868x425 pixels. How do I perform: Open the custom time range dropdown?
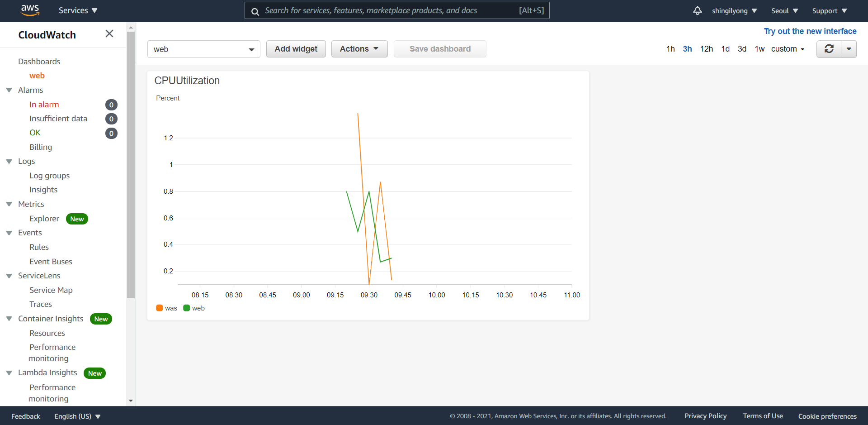(788, 49)
